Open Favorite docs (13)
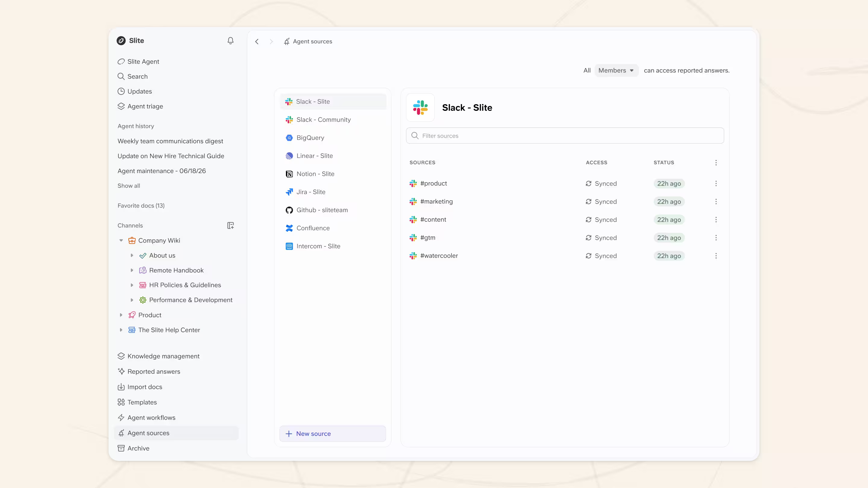 click(141, 206)
